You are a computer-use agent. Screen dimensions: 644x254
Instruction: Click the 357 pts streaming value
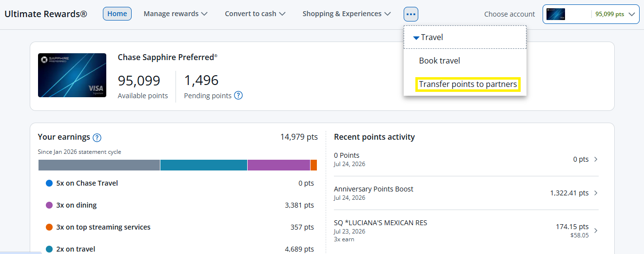(302, 227)
